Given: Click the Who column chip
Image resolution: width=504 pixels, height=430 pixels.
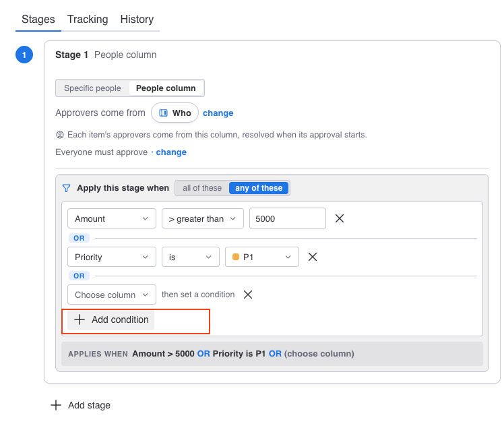Looking at the screenshot, I should [175, 113].
